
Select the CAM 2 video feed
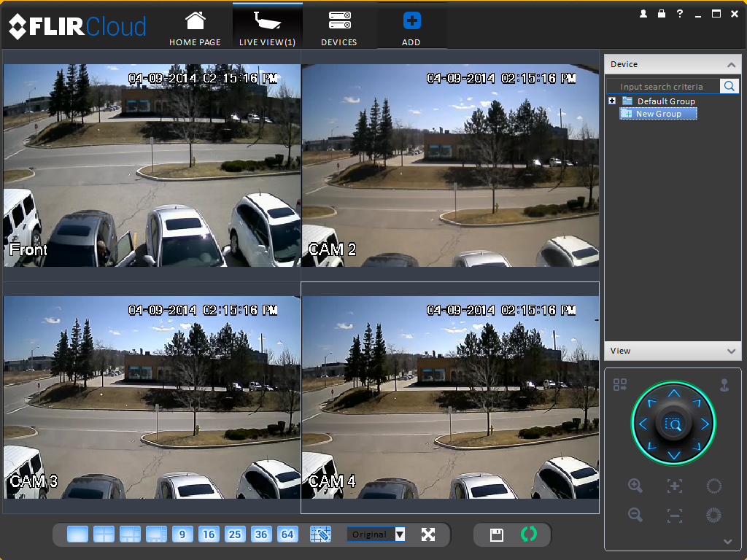coord(450,166)
